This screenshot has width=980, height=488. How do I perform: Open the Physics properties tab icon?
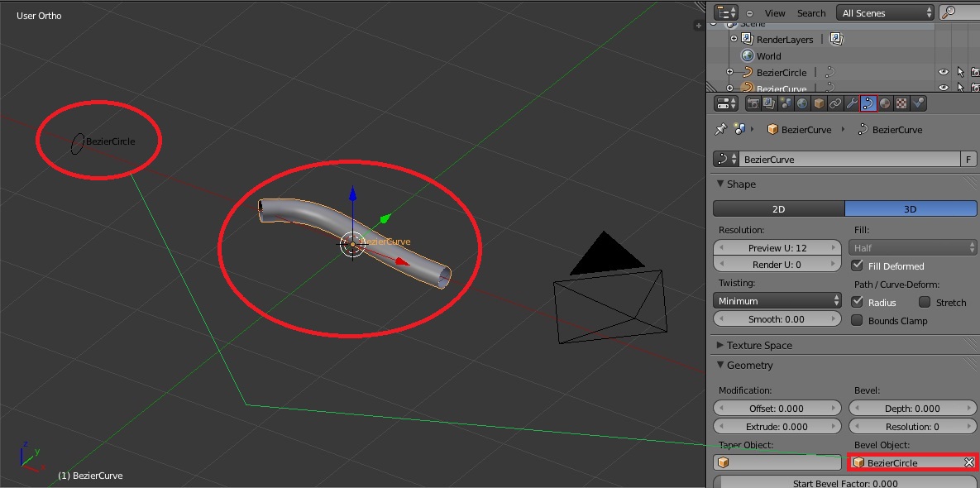(917, 103)
